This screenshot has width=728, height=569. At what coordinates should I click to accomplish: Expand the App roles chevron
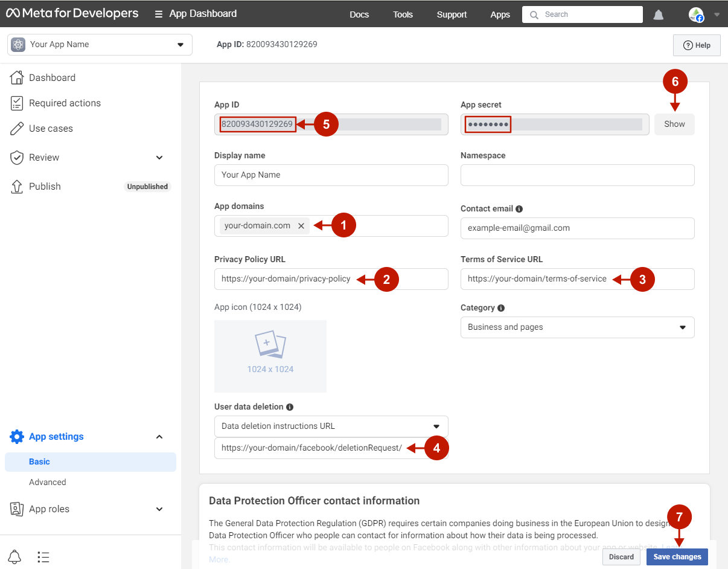click(x=159, y=509)
